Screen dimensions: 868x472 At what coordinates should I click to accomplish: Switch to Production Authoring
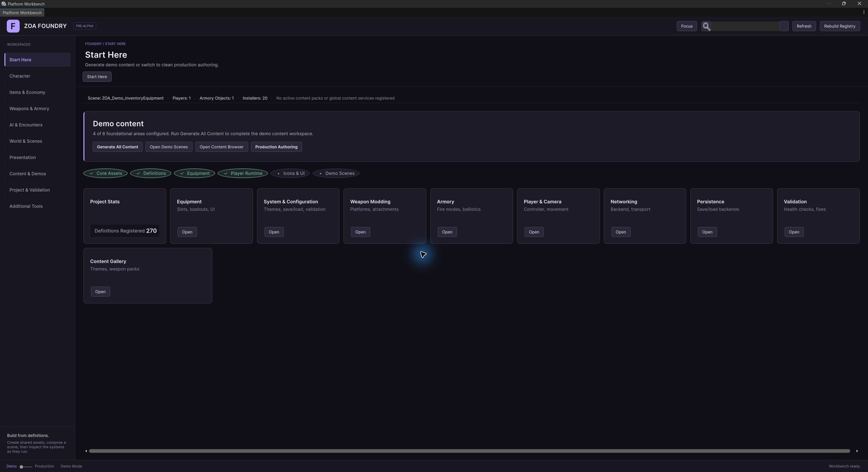click(x=276, y=147)
